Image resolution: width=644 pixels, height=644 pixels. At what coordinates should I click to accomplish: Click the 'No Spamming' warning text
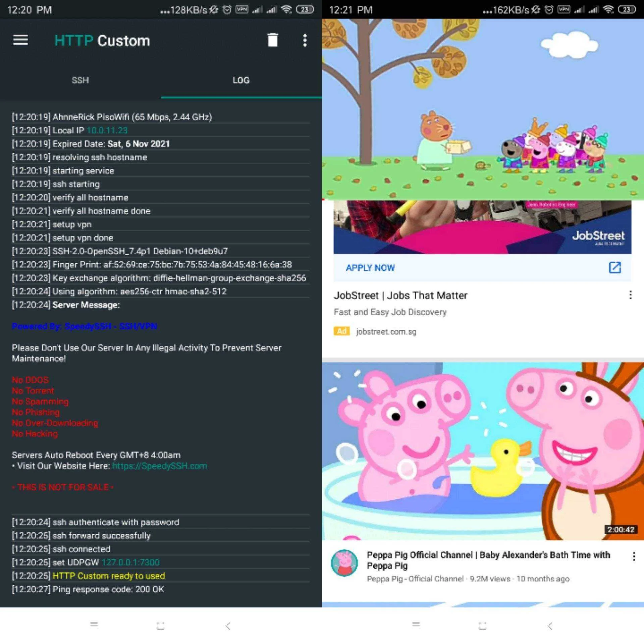pos(40,401)
